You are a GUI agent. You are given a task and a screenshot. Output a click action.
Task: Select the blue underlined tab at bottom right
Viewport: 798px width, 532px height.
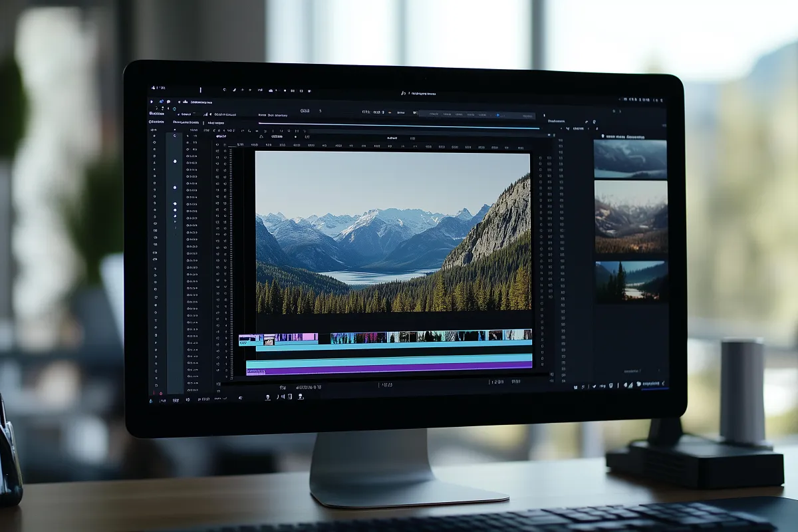[x=652, y=385]
